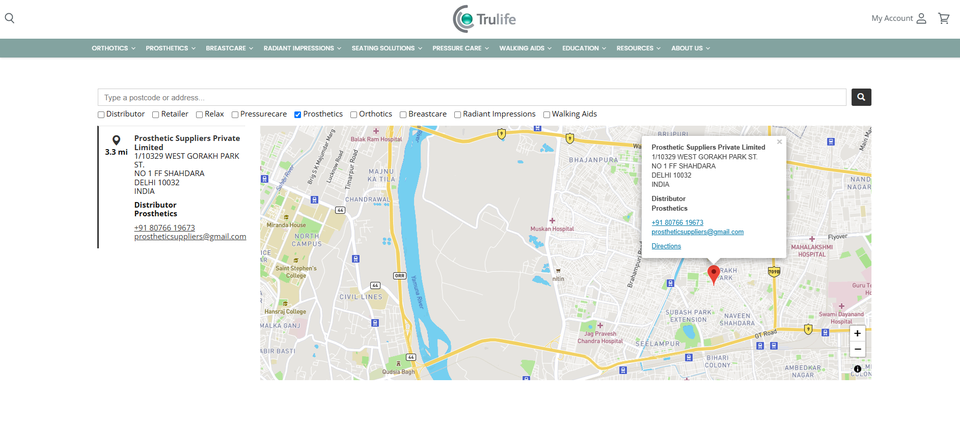
Task: Click the Seelampur map label
Action: click(x=658, y=344)
